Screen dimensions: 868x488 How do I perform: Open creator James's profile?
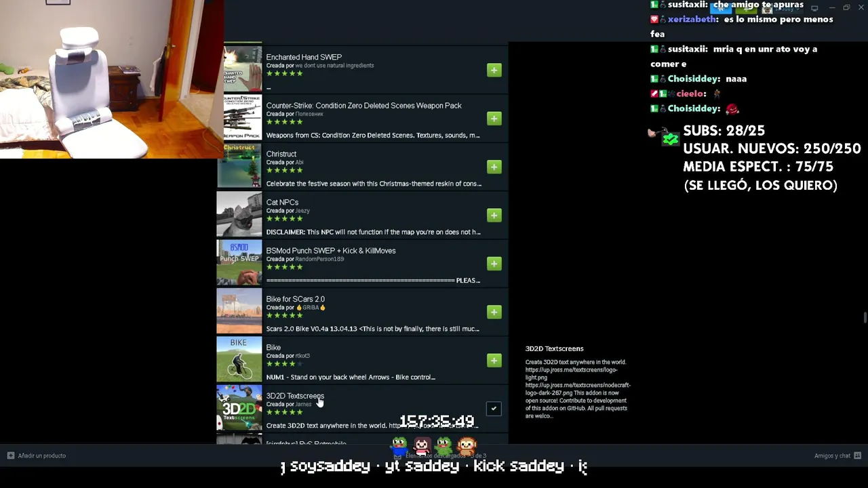[303, 405]
